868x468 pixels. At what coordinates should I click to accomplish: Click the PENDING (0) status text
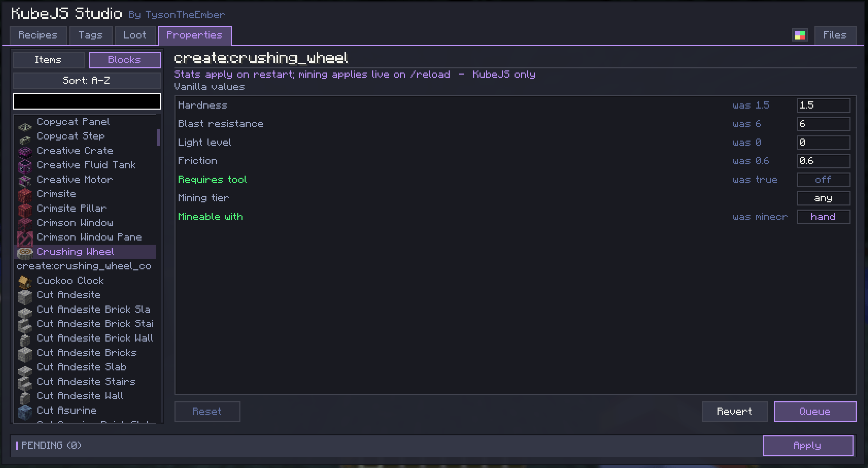(x=51, y=446)
